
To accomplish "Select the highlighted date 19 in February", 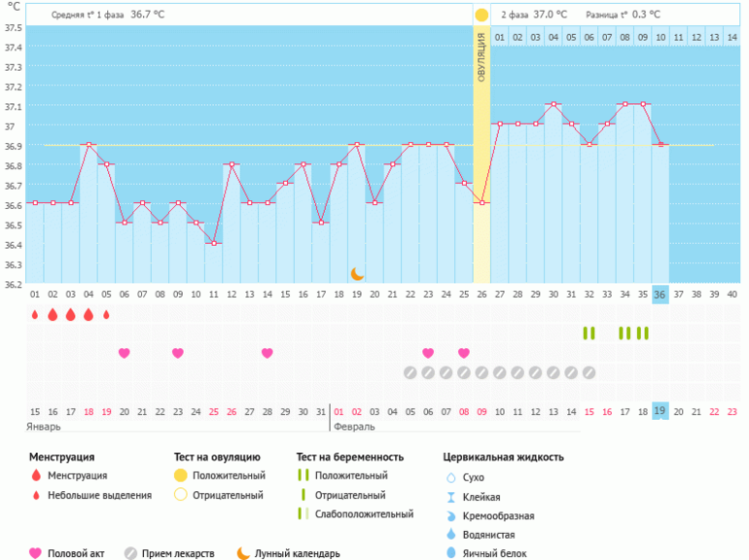I will pyautogui.click(x=660, y=410).
